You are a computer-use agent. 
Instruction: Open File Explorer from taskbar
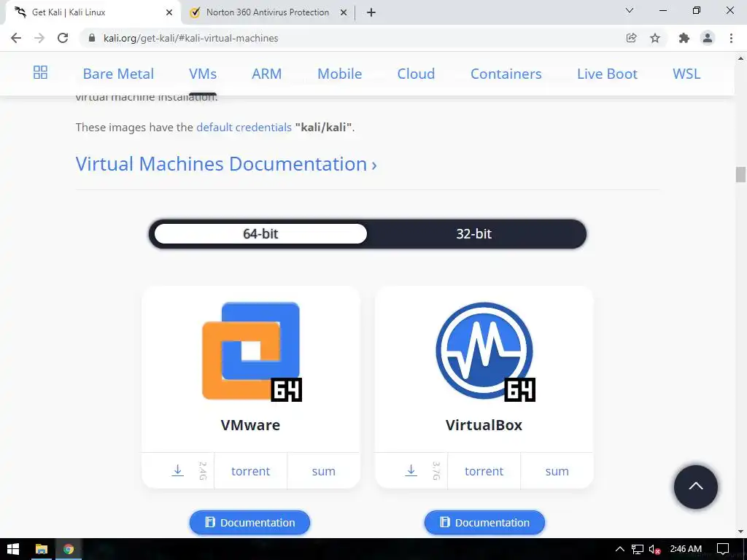point(42,549)
